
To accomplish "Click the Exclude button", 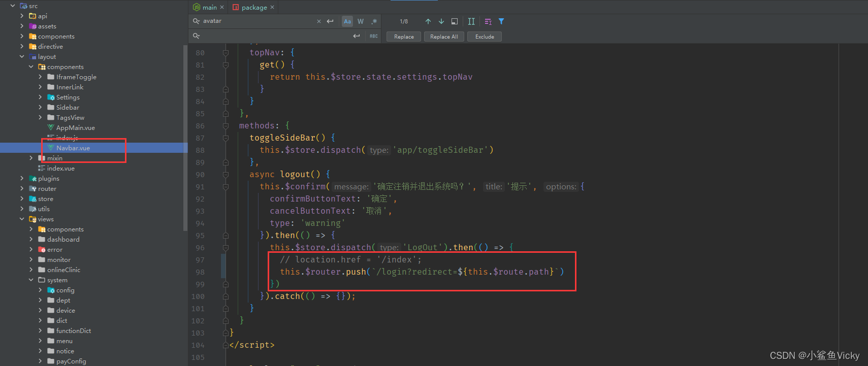I will 485,37.
